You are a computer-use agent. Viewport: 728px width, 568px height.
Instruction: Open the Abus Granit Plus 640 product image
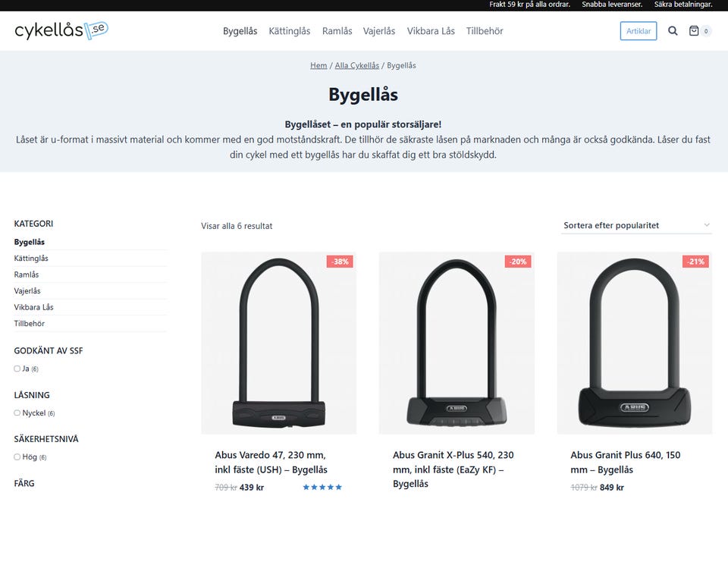pyautogui.click(x=635, y=343)
